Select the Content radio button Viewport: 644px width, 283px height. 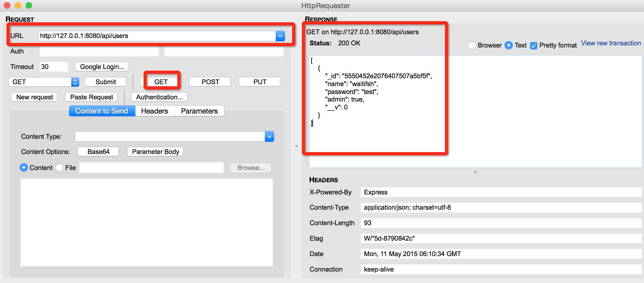[24, 168]
